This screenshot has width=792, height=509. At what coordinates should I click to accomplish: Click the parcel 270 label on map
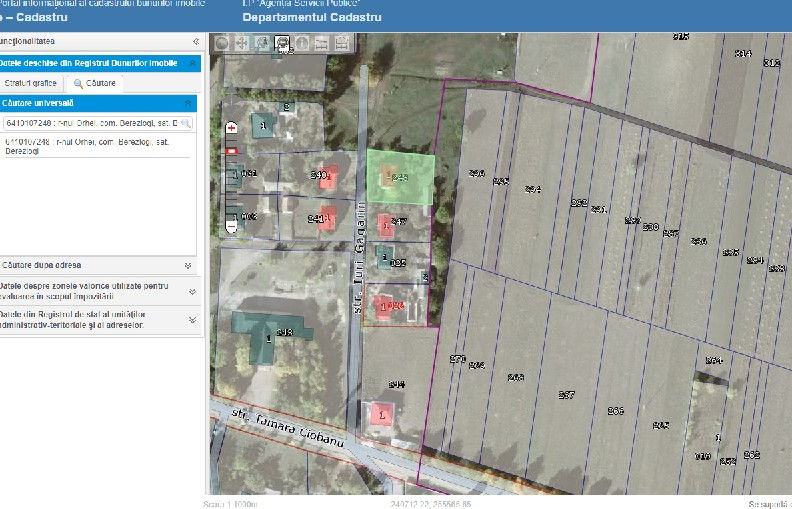458,359
